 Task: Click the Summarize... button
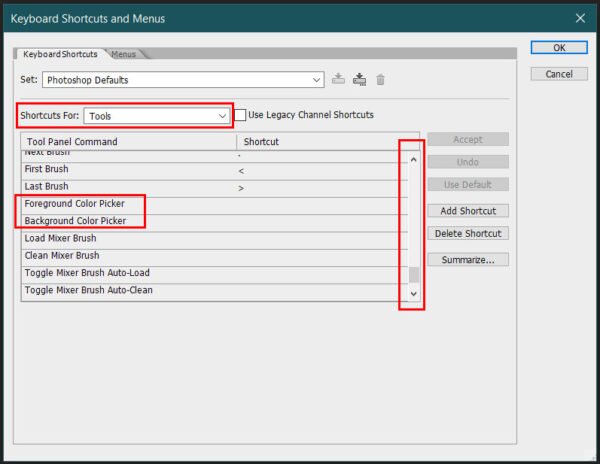pos(468,260)
